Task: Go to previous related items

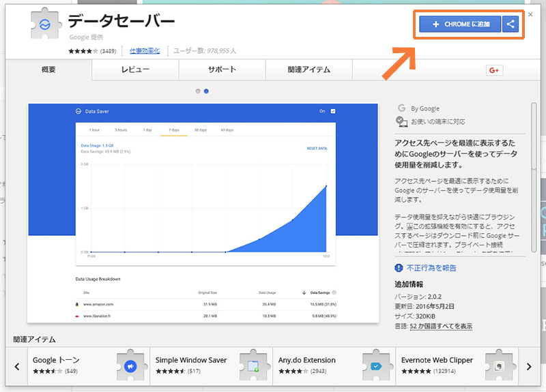Action: point(16,366)
